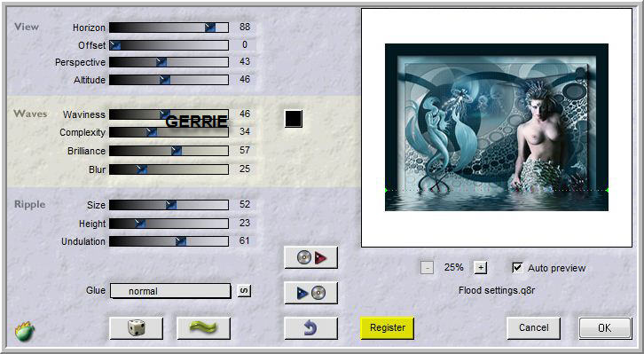Click the green wave button
The width and height of the screenshot is (644, 354).
203,328
